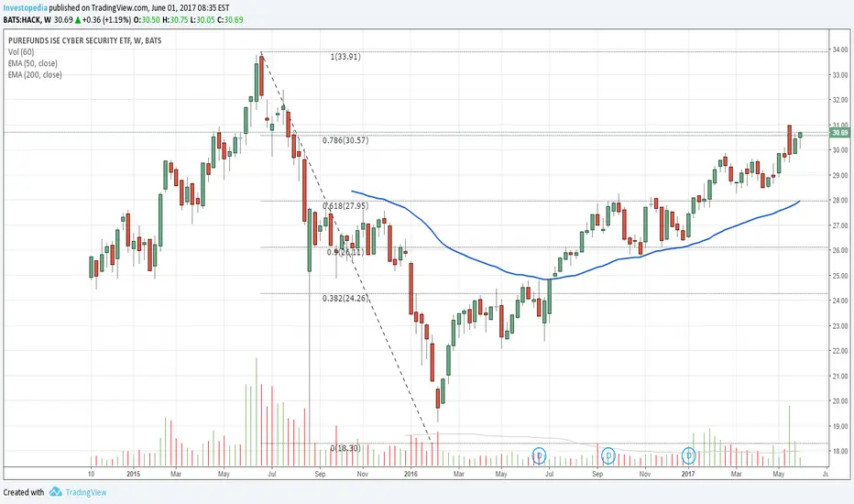Screen dimensions: 854x504
Task: Click the Created with caption text
Action: (24, 492)
